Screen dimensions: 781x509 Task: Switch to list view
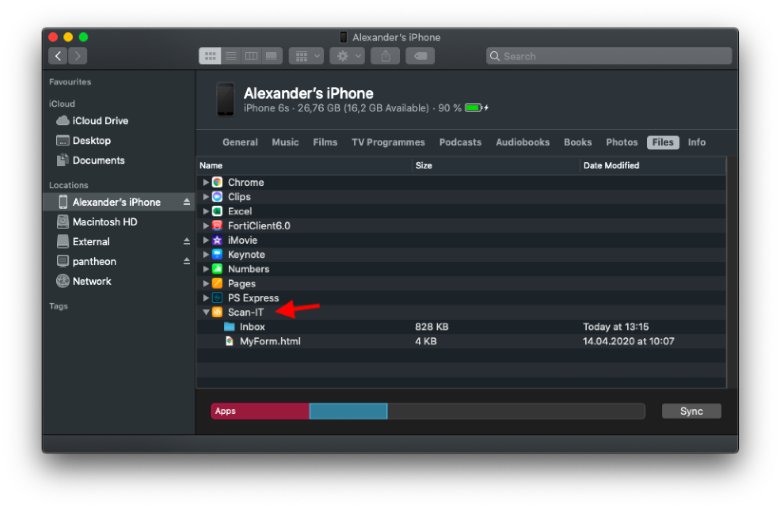point(231,56)
